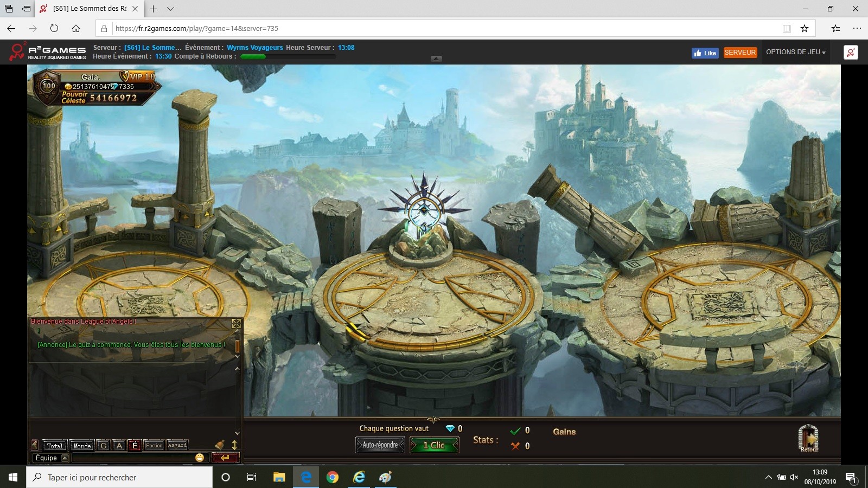The image size is (868, 488).
Task: Click the orange SERVEUR button
Action: click(x=740, y=53)
